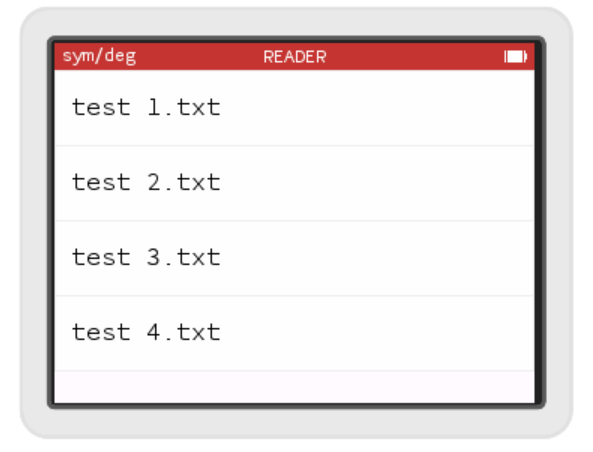Select test 4.txt list row

point(295,333)
